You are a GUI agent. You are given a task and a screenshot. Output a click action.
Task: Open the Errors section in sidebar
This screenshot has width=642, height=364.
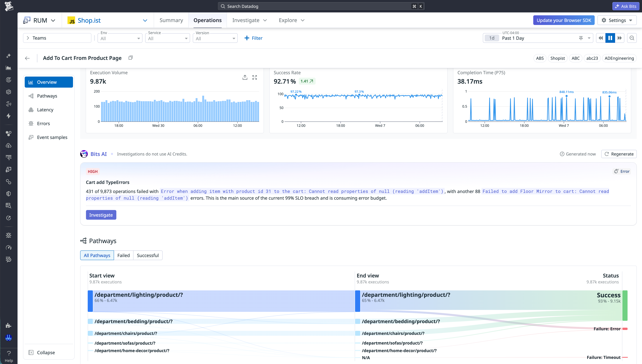click(x=49, y=123)
